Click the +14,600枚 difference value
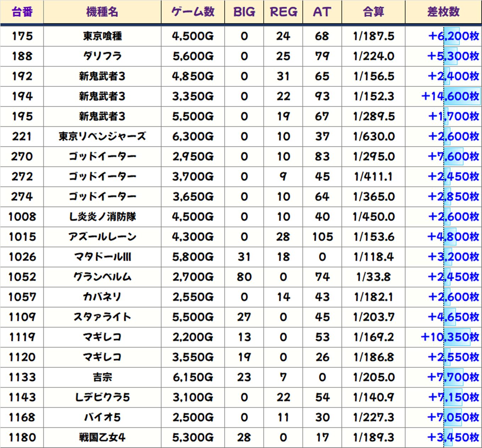This screenshot has height=448, width=482. pos(450,96)
